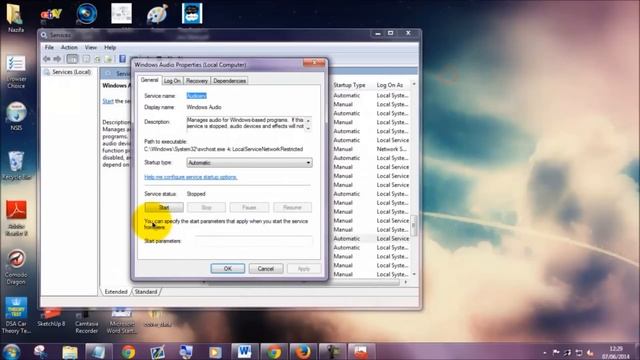The image size is (640, 360).
Task: Select the Standard view tab
Action: click(146, 292)
